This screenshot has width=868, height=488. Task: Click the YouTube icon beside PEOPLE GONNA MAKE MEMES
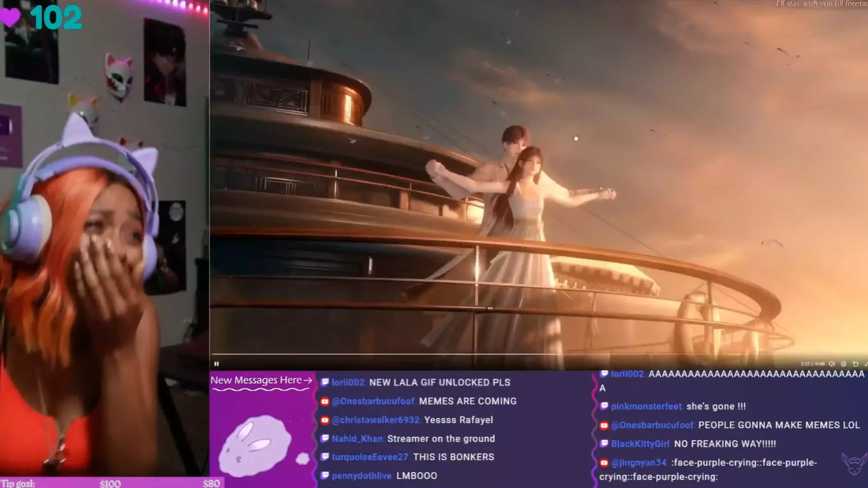point(604,425)
